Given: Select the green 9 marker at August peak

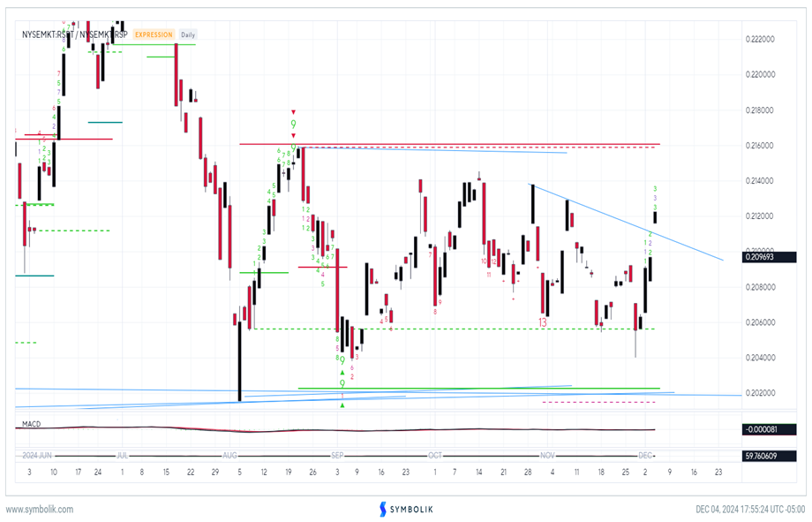Looking at the screenshot, I should pos(293,125).
